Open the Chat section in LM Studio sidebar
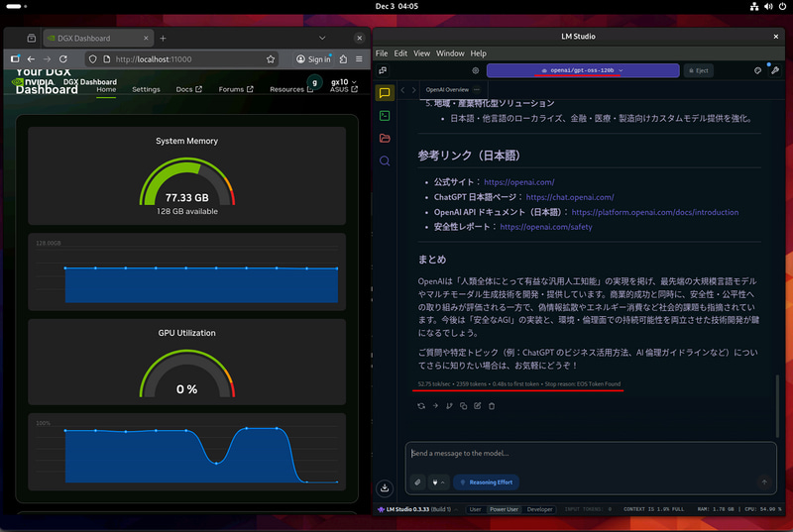The height and width of the screenshot is (532, 793). 385,93
